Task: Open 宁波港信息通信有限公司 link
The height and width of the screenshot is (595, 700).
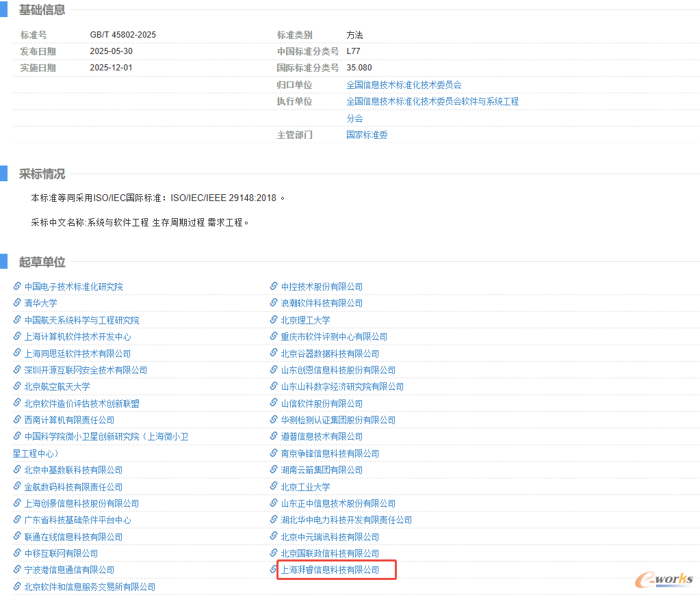Action: click(x=69, y=570)
